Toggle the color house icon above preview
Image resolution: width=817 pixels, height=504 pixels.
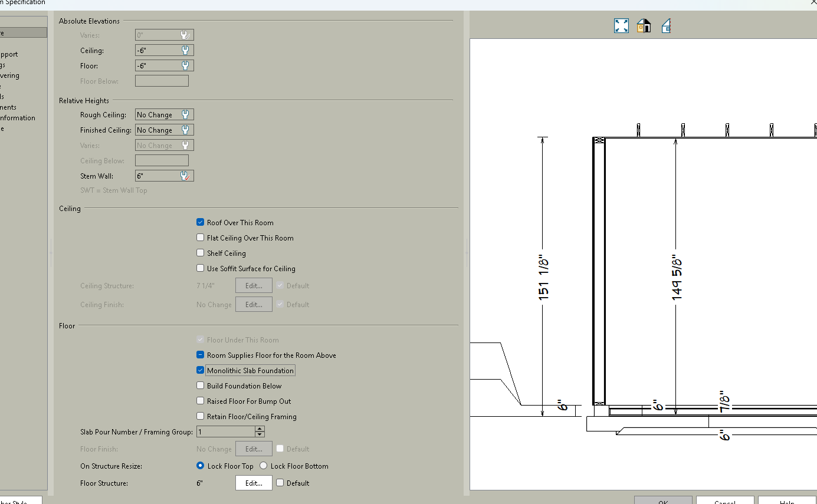point(644,26)
